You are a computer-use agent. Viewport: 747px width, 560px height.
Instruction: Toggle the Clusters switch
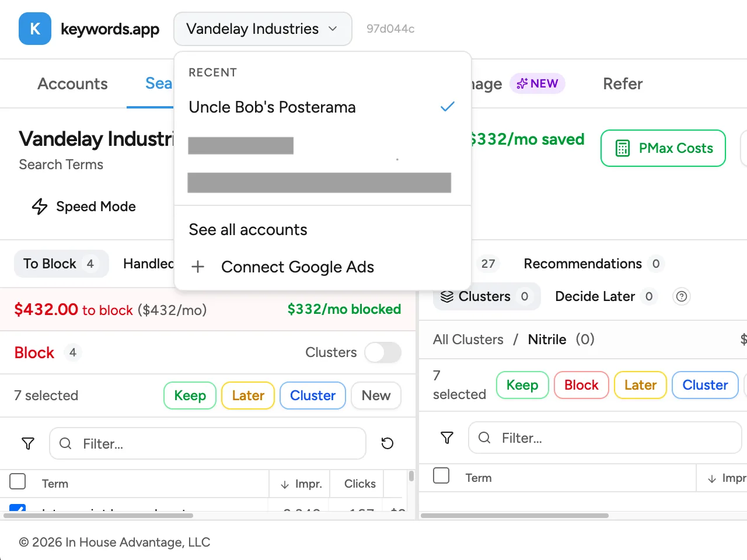coord(383,352)
